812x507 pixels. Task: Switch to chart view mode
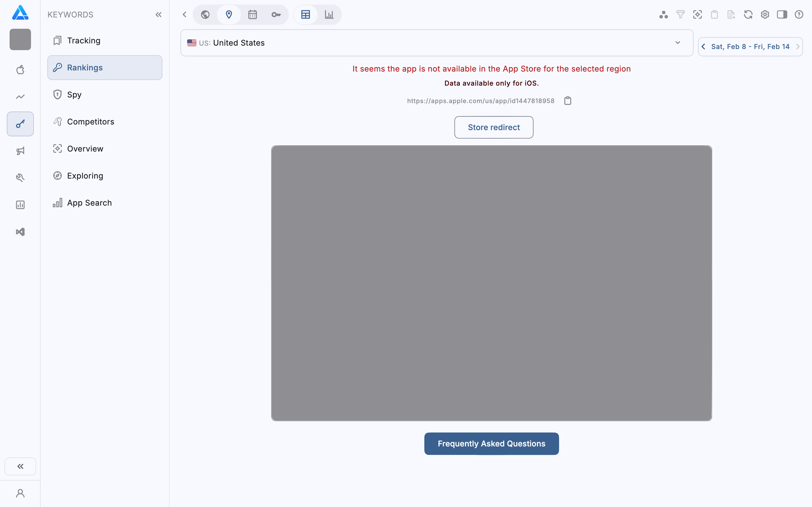click(x=329, y=14)
